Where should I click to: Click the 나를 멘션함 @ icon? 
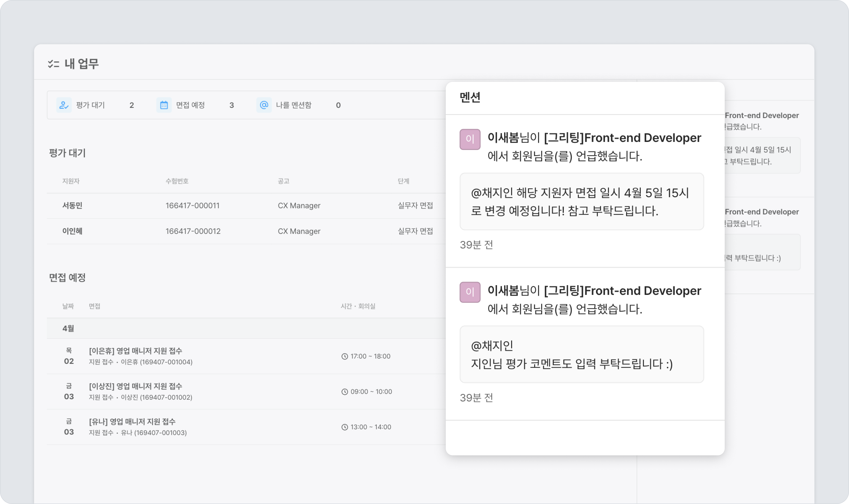coord(264,105)
